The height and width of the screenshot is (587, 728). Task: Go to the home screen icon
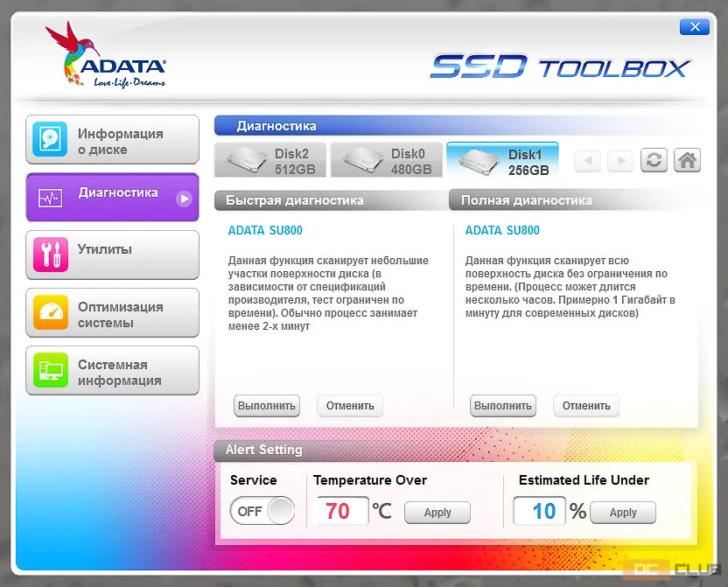687,160
